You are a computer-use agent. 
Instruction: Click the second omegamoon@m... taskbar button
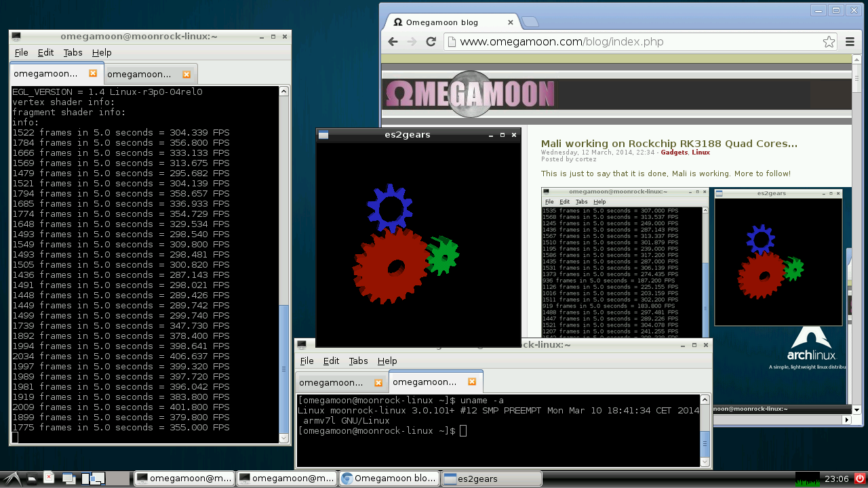(286, 479)
